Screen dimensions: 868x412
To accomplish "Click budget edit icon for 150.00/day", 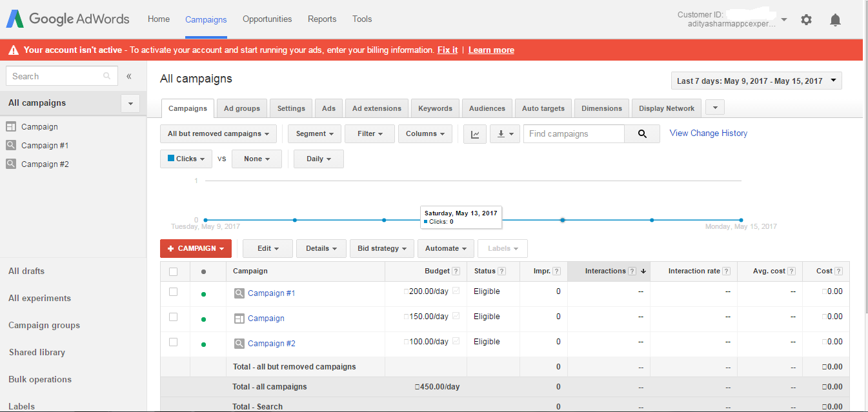I will click(456, 316).
